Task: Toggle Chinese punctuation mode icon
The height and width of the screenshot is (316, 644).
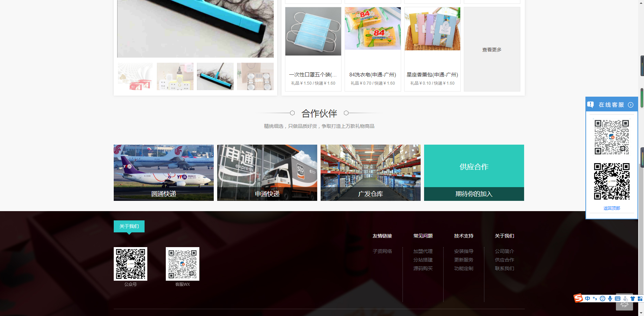Action: tap(595, 299)
